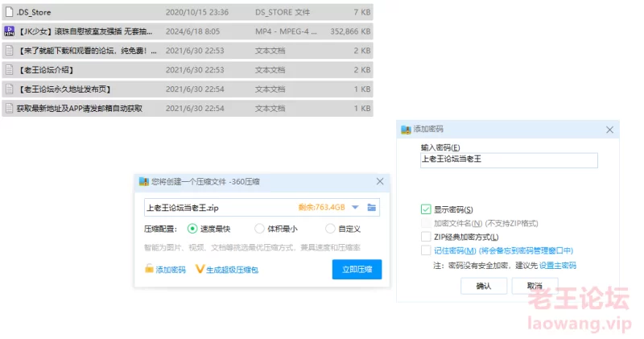This screenshot has height=339, width=644.
Task: Click icon of 获取最新地址及APP请发邮箱自动获取 file
Action: pos(9,109)
